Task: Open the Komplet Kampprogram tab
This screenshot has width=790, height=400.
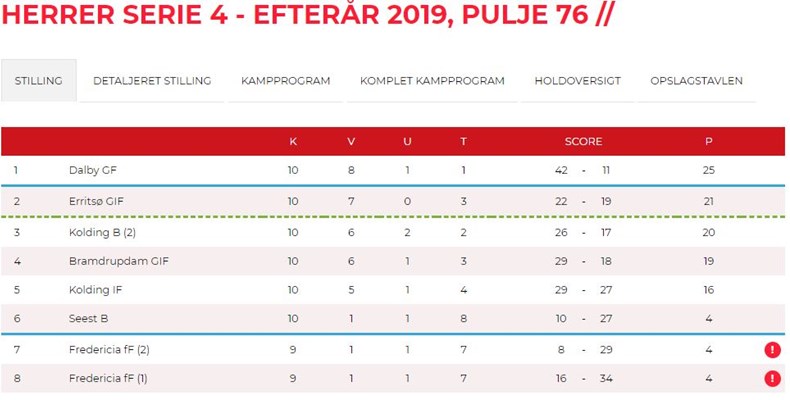Action: (432, 81)
